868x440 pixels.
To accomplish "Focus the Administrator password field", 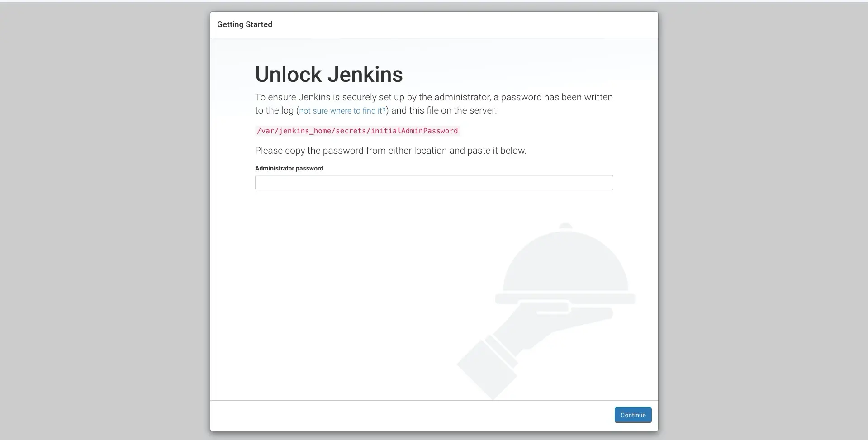I will pyautogui.click(x=434, y=183).
